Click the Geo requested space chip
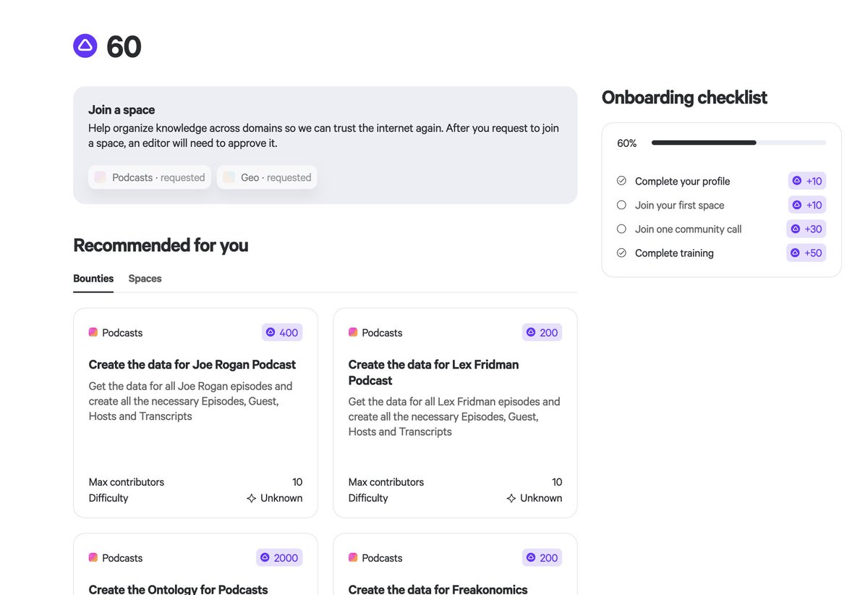The height and width of the screenshot is (595, 868). point(267,177)
